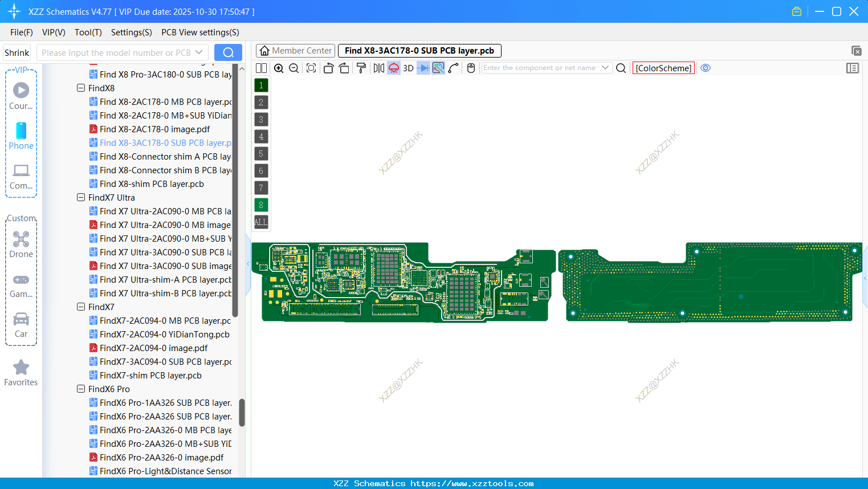Select the zoom in tool
Viewport: 868px width, 489px height.
(279, 68)
